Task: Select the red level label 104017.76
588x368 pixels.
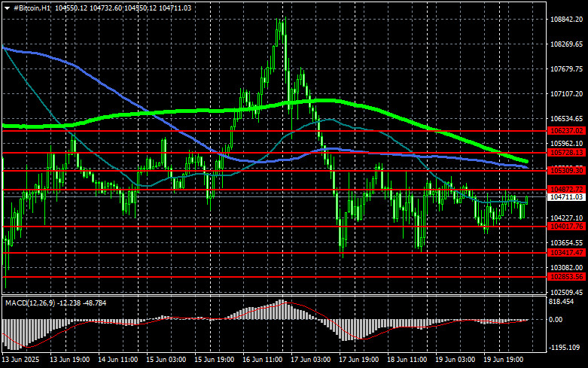Action: point(567,227)
